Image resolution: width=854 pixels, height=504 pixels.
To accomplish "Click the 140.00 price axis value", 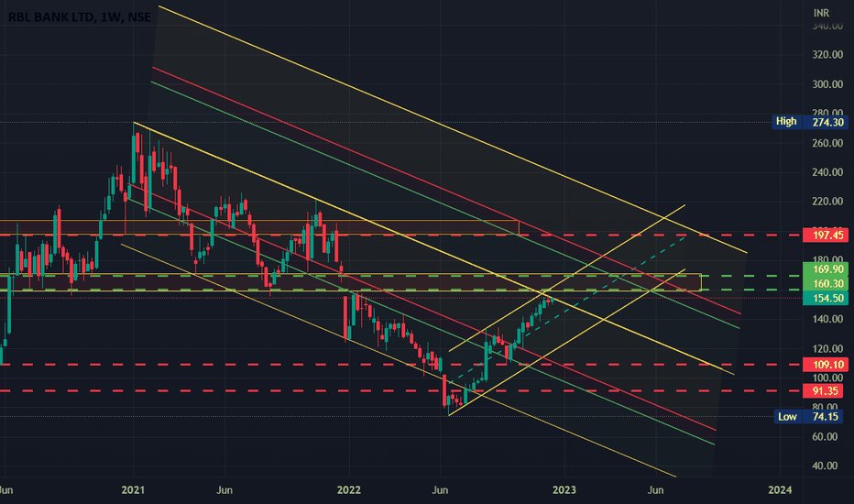I will click(x=827, y=319).
